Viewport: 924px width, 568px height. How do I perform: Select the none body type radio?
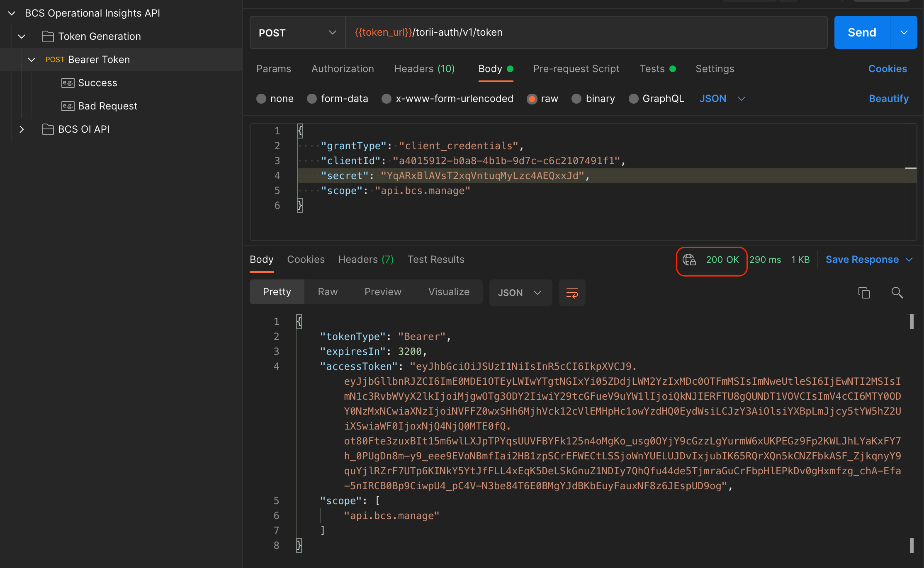pyautogui.click(x=261, y=99)
